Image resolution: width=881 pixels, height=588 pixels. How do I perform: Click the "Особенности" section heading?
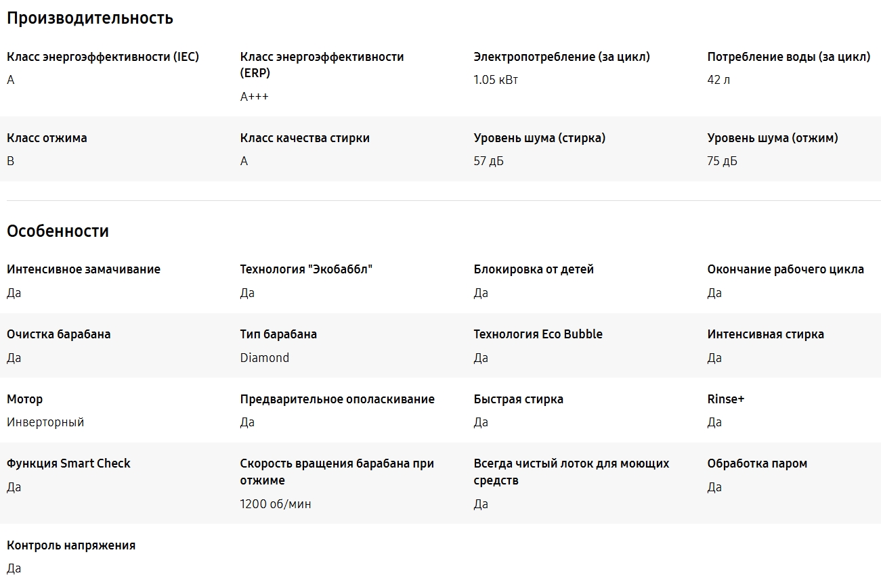[58, 231]
